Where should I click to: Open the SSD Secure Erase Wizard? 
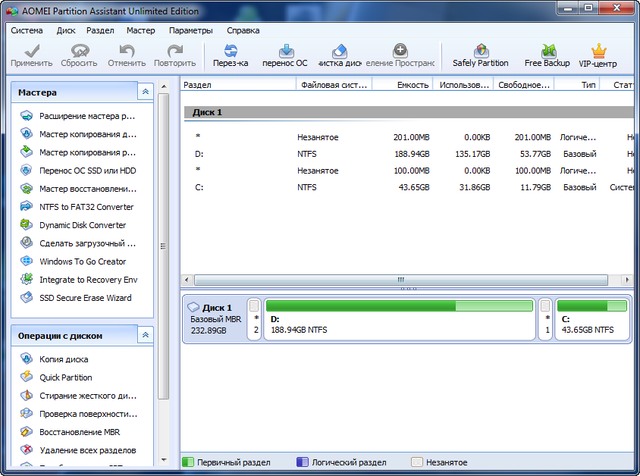coord(85,298)
